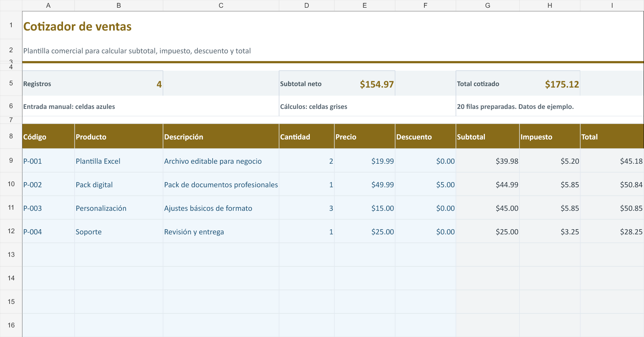Screen dimensions: 644x337
Task: Select the $50.85 total cell
Action: click(x=612, y=208)
